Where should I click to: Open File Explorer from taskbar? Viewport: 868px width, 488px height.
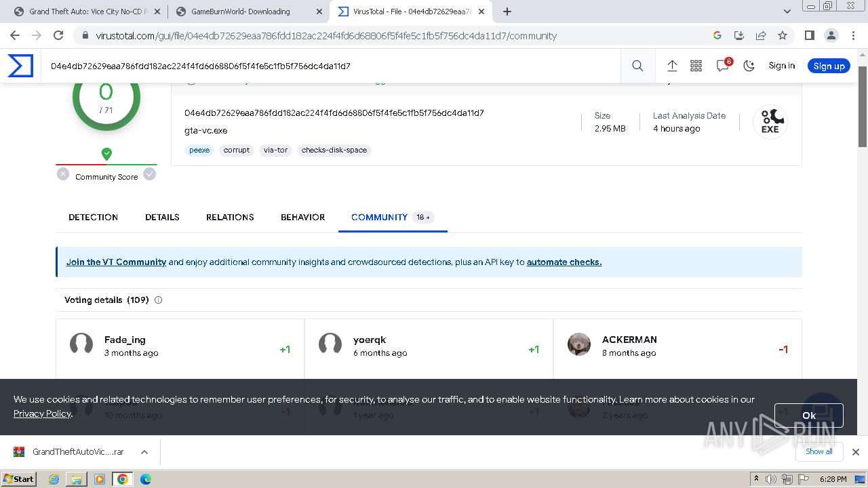(x=77, y=479)
